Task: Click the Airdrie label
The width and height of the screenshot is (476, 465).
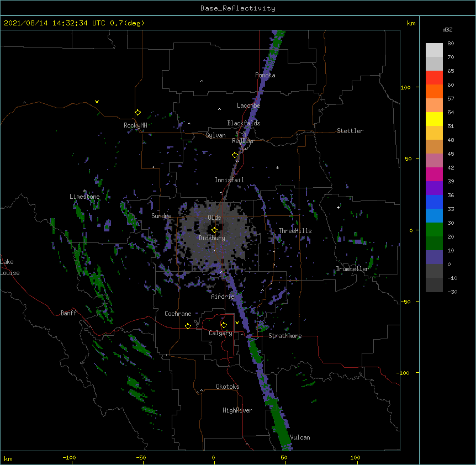Action: tap(223, 297)
